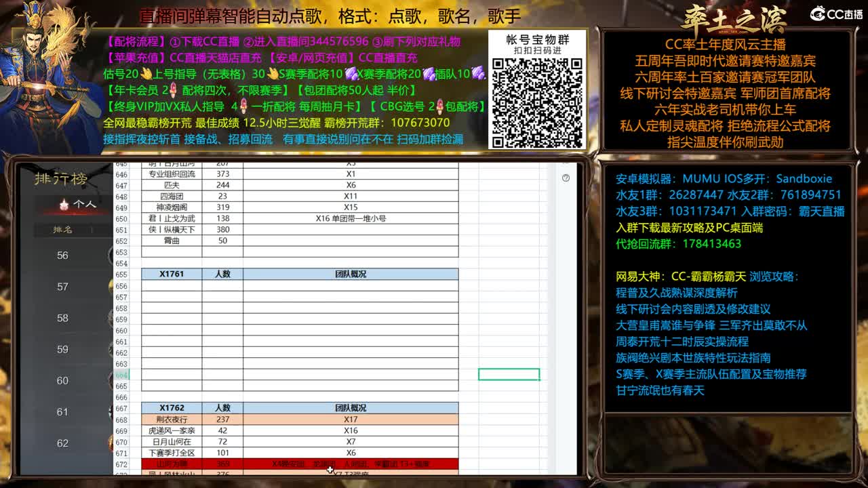Click the help question-mark icon beside the spreadsheet
The image size is (868, 488).
[566, 178]
